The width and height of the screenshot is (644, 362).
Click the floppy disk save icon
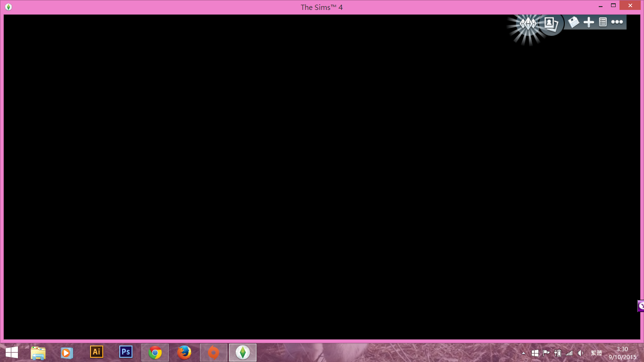click(573, 22)
